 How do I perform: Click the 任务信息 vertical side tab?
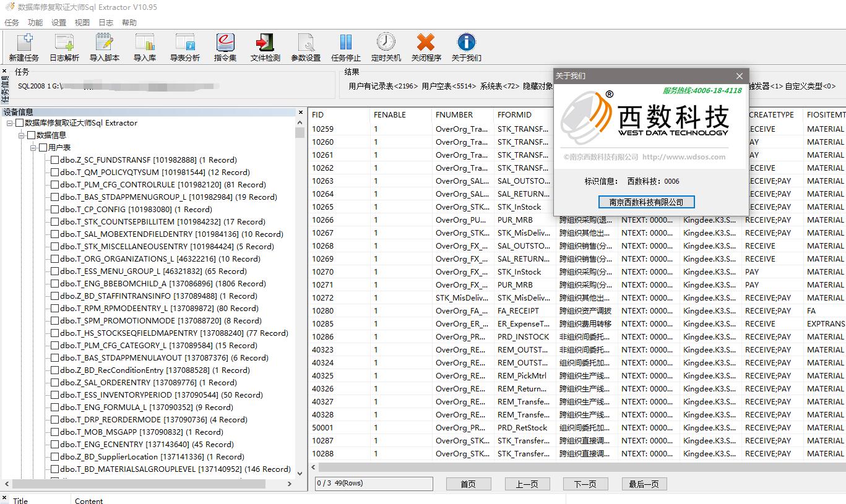pyautogui.click(x=5, y=88)
